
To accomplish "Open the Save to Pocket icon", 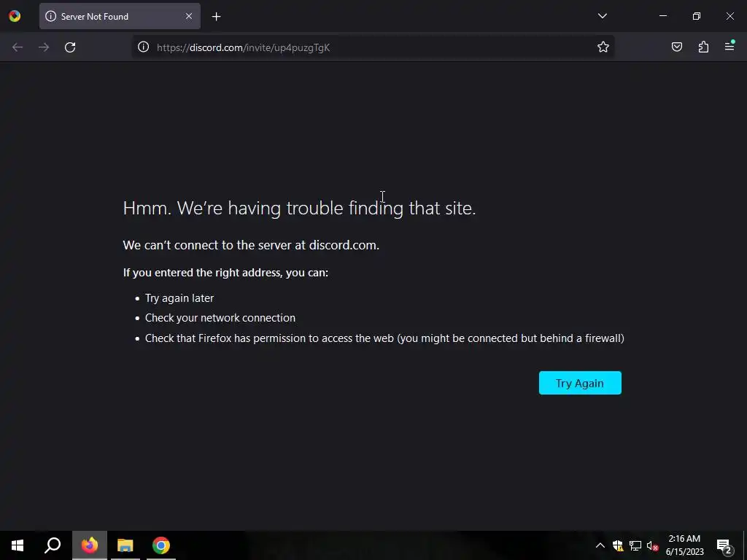I will point(676,47).
